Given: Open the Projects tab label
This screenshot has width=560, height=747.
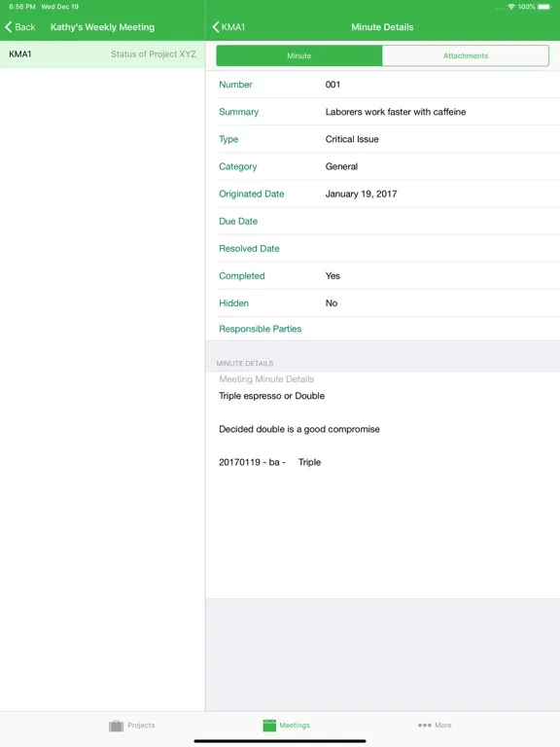Looking at the screenshot, I should point(141,725).
